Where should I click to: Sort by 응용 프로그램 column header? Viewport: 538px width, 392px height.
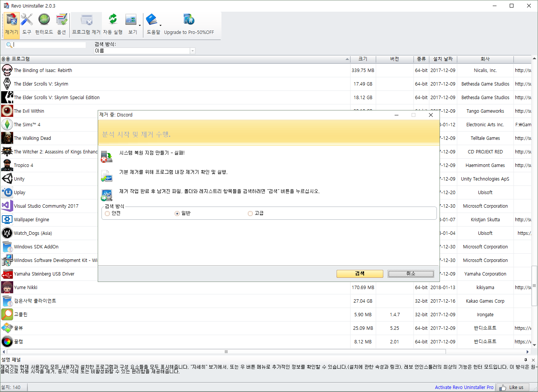[x=175, y=59]
